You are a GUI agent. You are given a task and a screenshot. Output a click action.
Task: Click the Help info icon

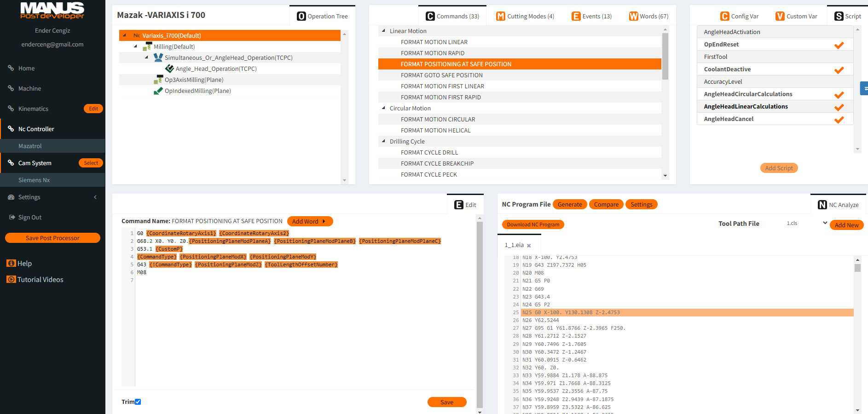[x=11, y=263]
